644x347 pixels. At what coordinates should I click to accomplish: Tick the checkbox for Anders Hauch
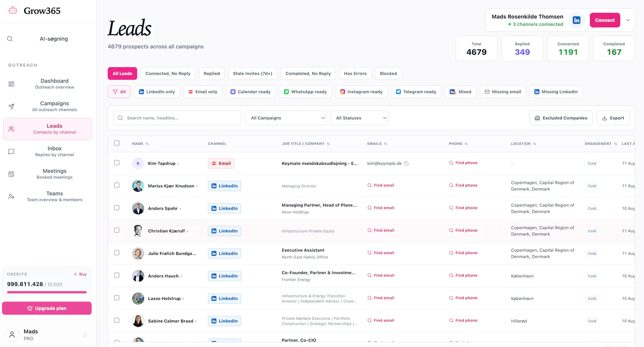[x=117, y=275]
